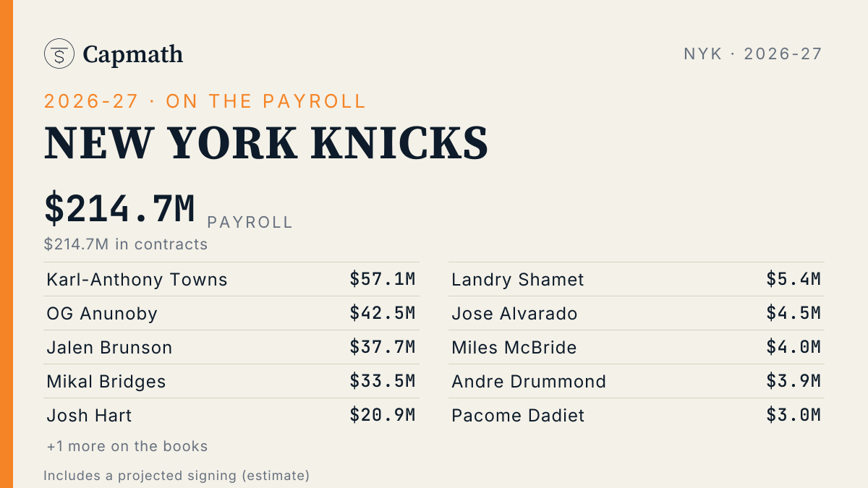Select the NYK · 2026-27 header label
The height and width of the screenshot is (488, 868).
[x=753, y=53]
